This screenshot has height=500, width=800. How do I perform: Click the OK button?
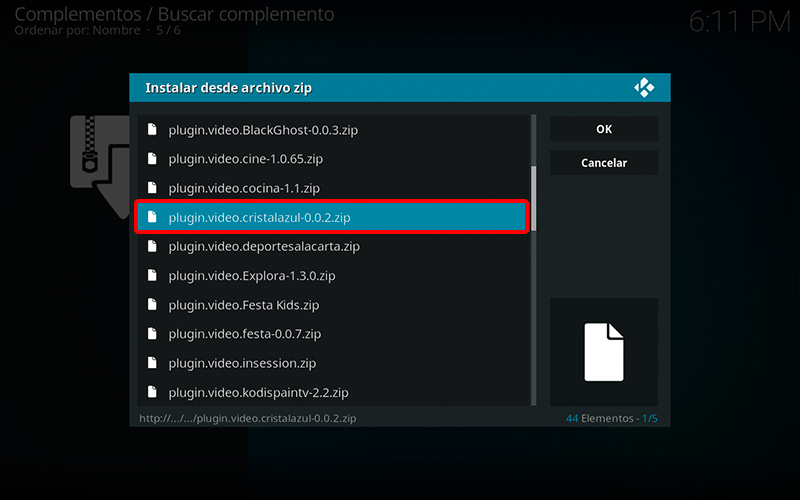click(x=604, y=129)
